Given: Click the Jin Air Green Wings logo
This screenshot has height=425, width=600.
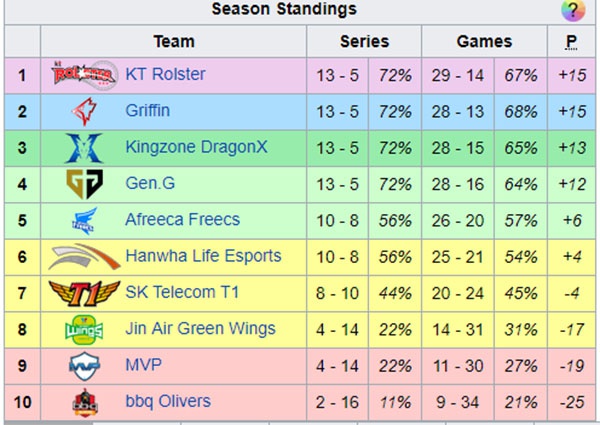Looking at the screenshot, I should [x=84, y=329].
